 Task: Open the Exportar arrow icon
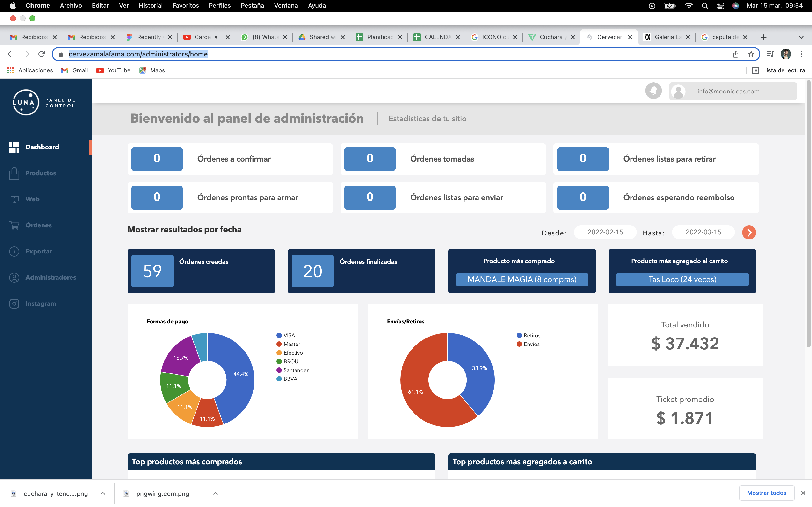pos(14,252)
